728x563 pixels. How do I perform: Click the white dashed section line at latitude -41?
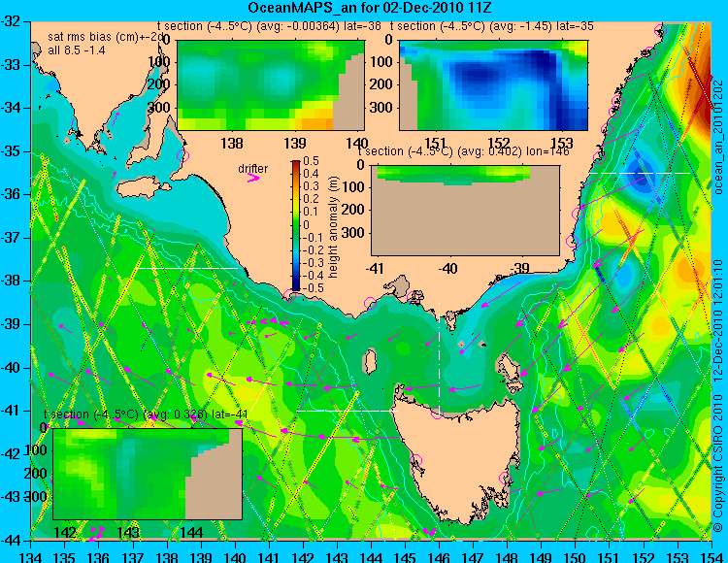click(347, 411)
